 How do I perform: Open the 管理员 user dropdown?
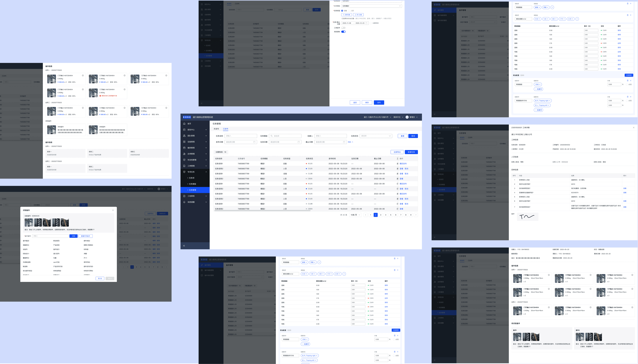(x=414, y=117)
